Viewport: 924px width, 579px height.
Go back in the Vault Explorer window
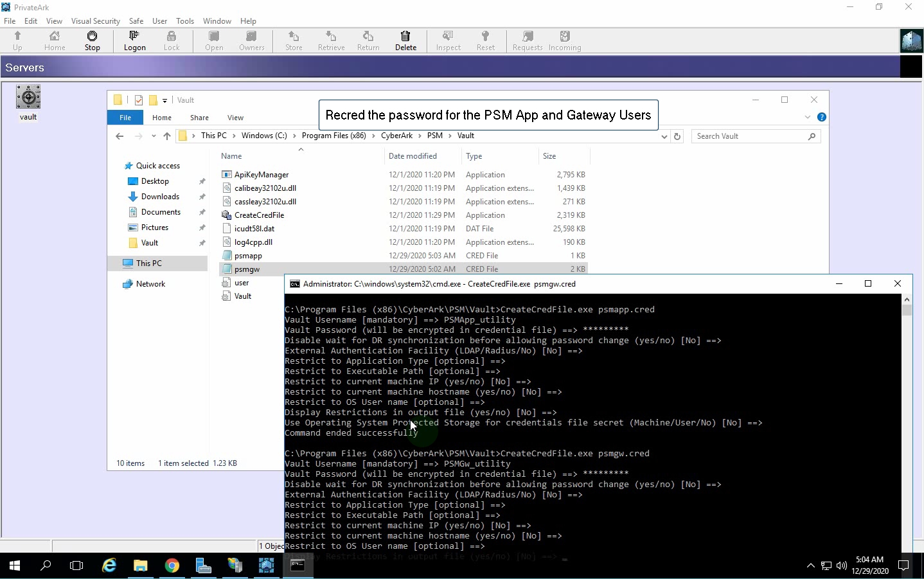click(x=120, y=136)
